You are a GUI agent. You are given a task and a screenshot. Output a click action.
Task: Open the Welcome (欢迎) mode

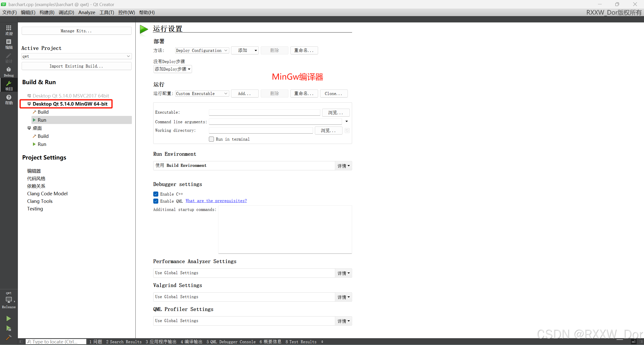tap(9, 30)
